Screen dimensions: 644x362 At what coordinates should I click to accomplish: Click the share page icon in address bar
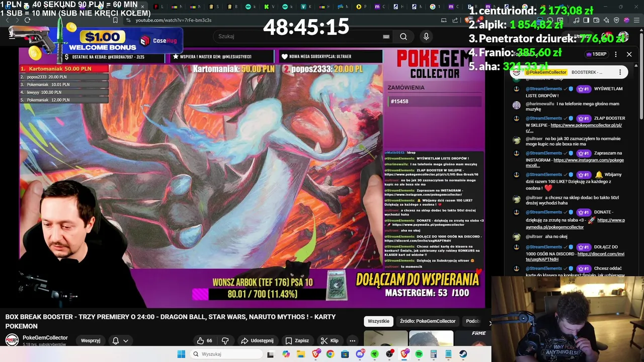pos(454,20)
